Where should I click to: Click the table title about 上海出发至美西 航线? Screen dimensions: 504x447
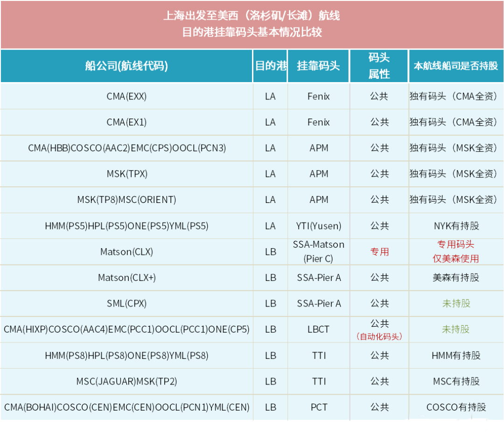pos(252,24)
